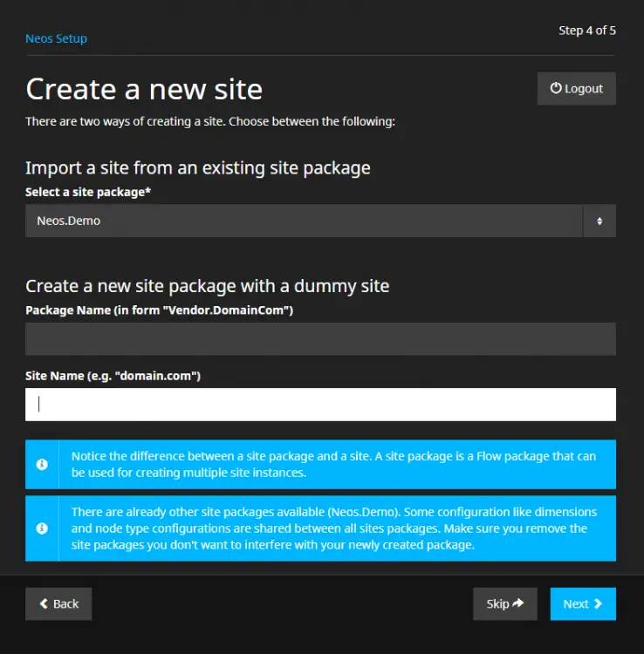Screen dimensions: 644x654
Task: Click info icon beside site package notice
Action: [x=42, y=465]
